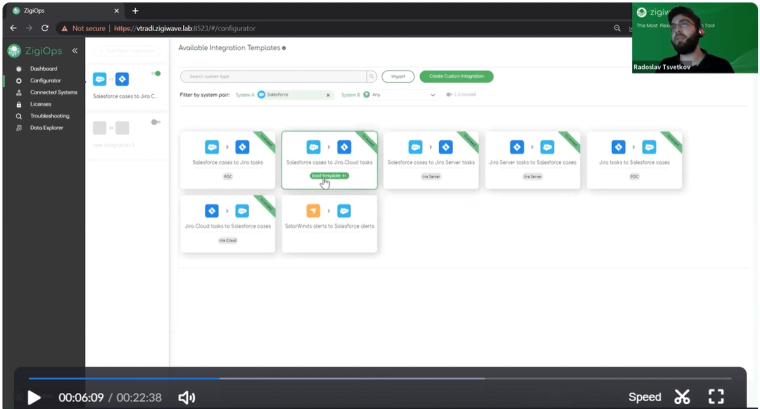Select SolarWinds alerts to Salesforce alerts card
Image resolution: width=760 pixels, height=409 pixels.
point(329,224)
